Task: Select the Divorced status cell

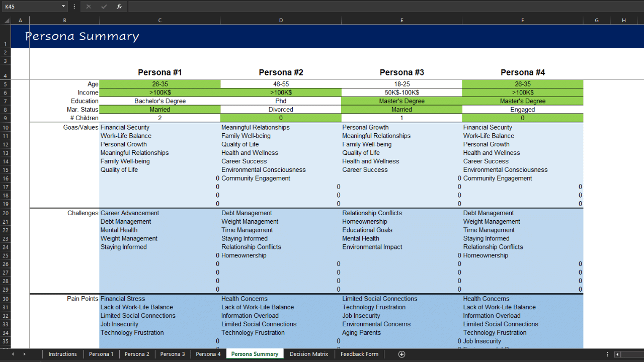Action: [281, 110]
